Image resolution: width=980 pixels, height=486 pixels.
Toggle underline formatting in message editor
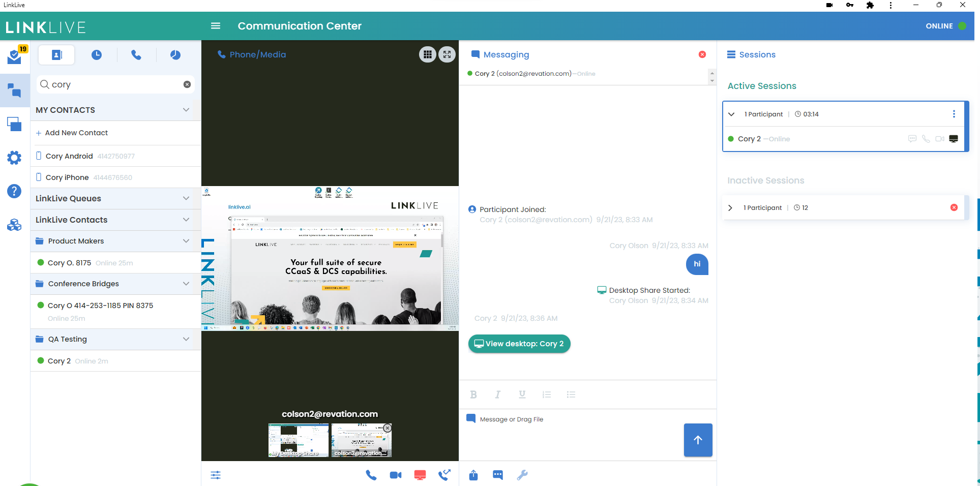click(522, 394)
